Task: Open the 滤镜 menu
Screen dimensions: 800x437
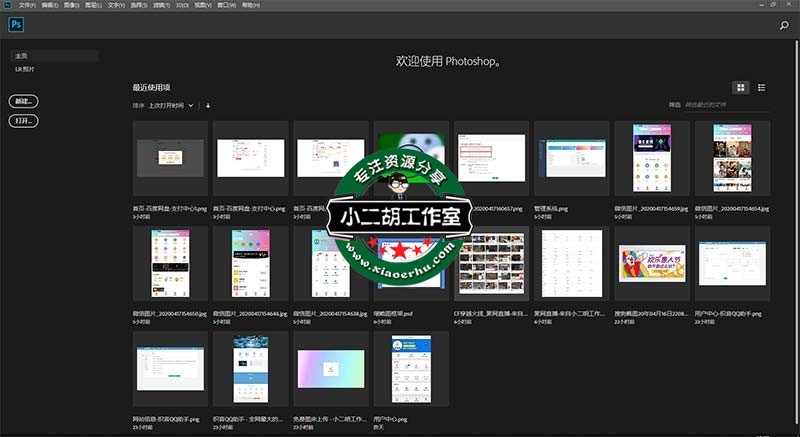Action: (162, 5)
